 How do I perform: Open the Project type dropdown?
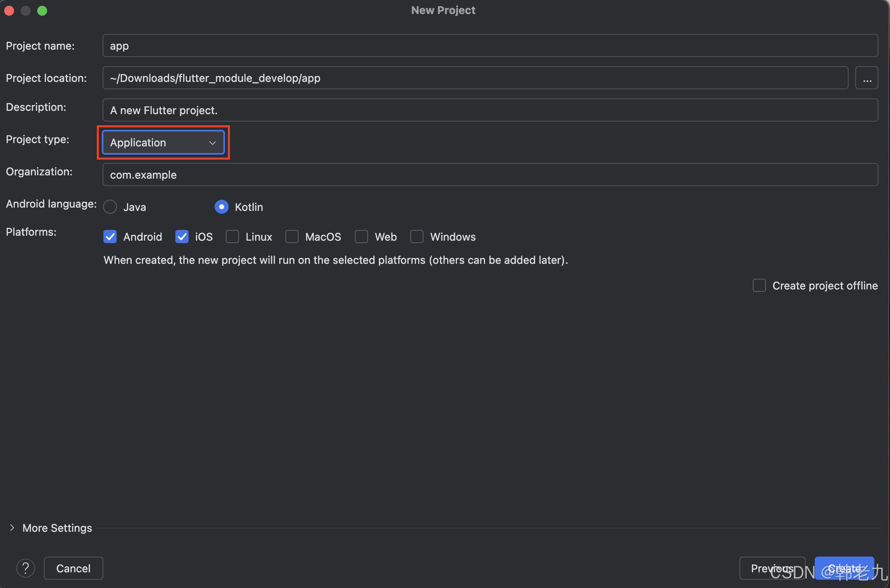(163, 143)
